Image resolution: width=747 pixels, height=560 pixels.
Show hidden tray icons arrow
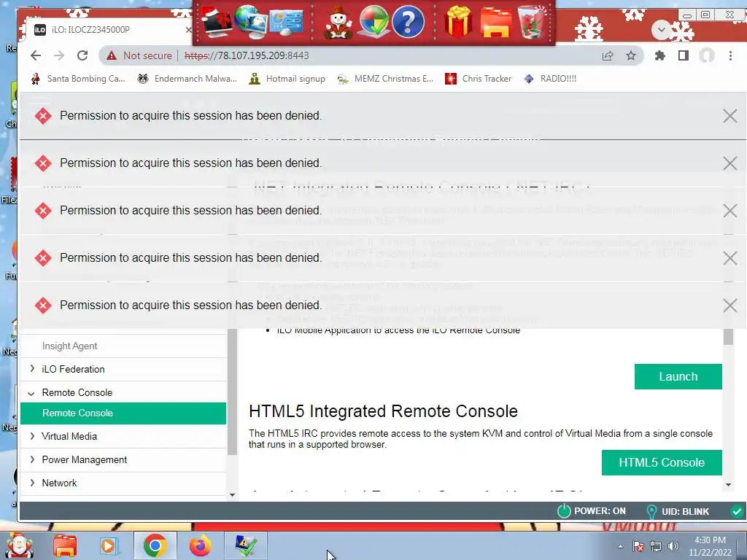620,546
